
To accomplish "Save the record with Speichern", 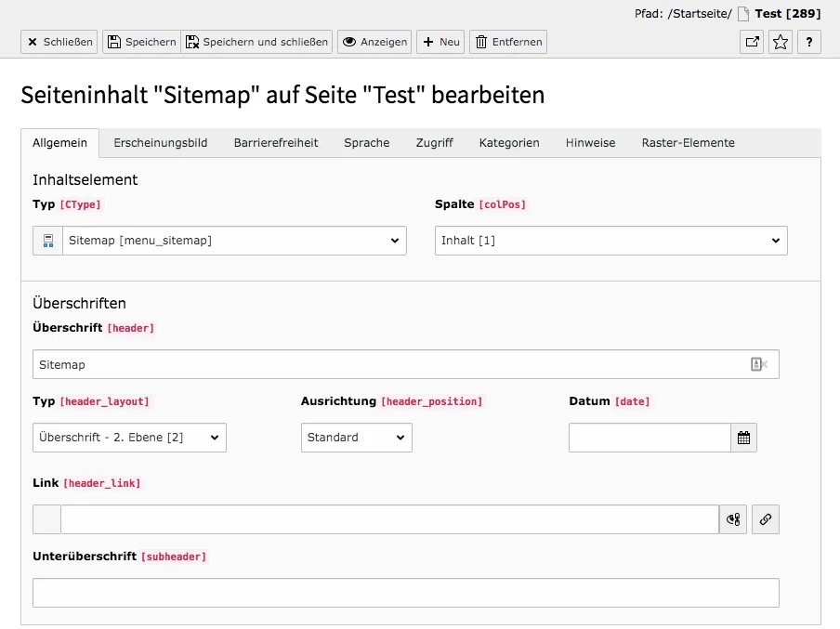I will click(140, 42).
